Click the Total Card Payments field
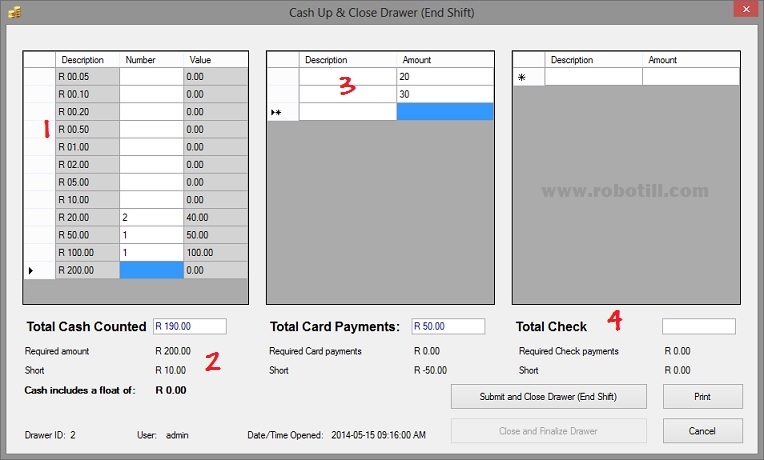 point(447,326)
